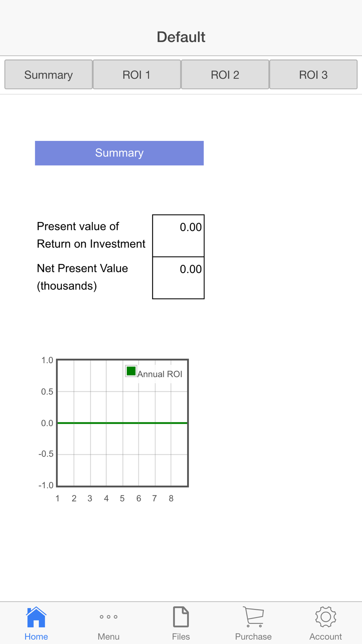This screenshot has height=644, width=362.
Task: Switch to the ROI 1 tab
Action: (137, 75)
